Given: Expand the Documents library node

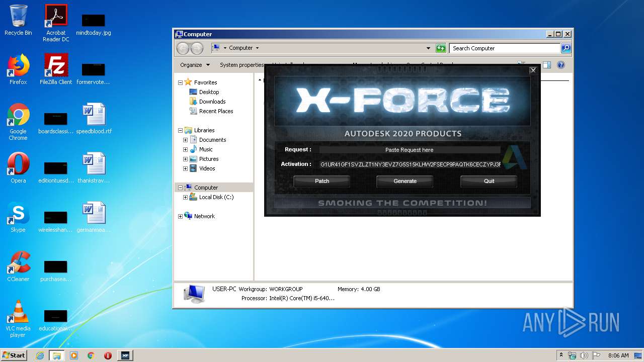Looking at the screenshot, I should [185, 140].
